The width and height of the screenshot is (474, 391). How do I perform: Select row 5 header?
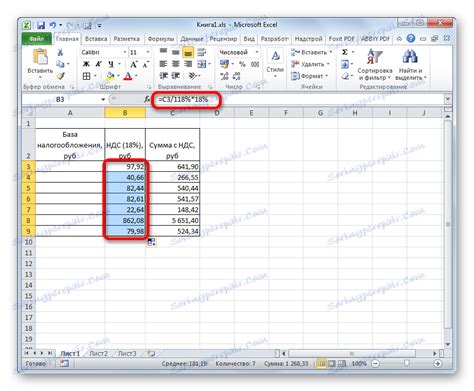click(28, 188)
